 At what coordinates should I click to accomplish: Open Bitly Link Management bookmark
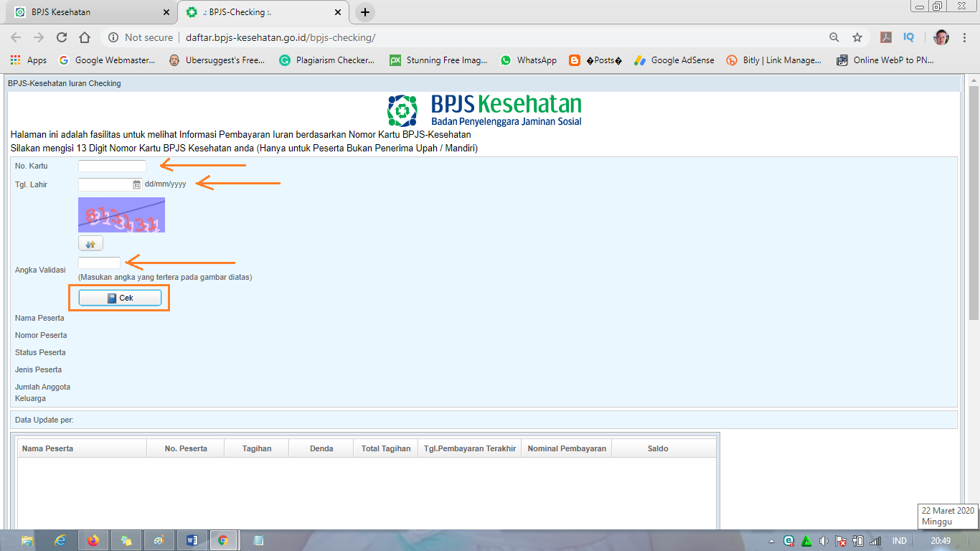pos(774,60)
